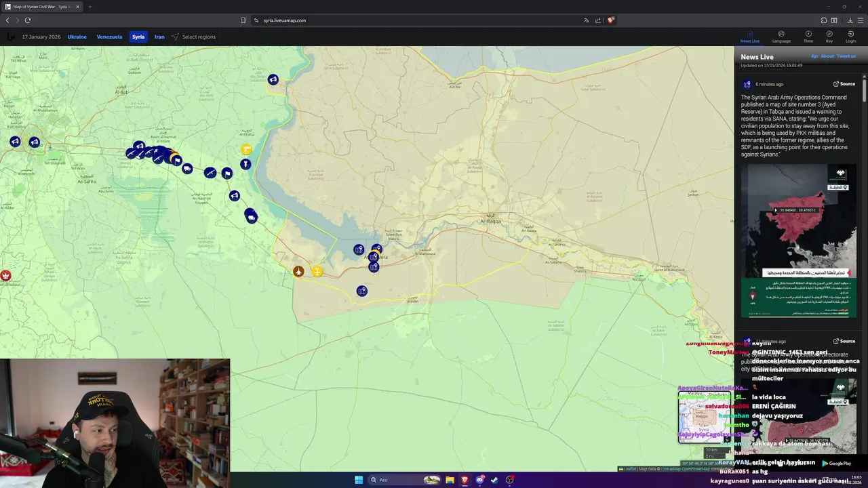The image size is (868, 488).
Task: Open Discord from the taskbar
Action: (480, 480)
